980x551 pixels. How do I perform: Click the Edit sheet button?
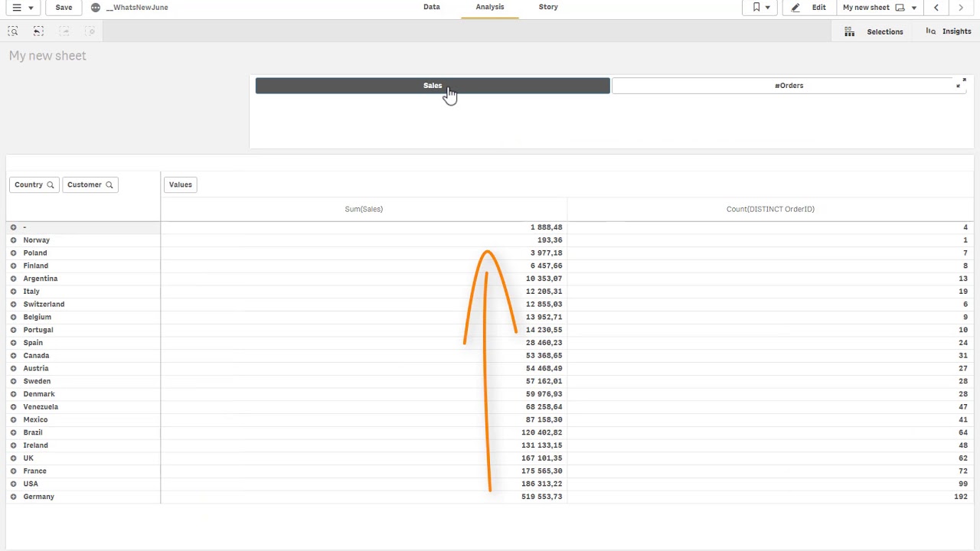point(808,8)
